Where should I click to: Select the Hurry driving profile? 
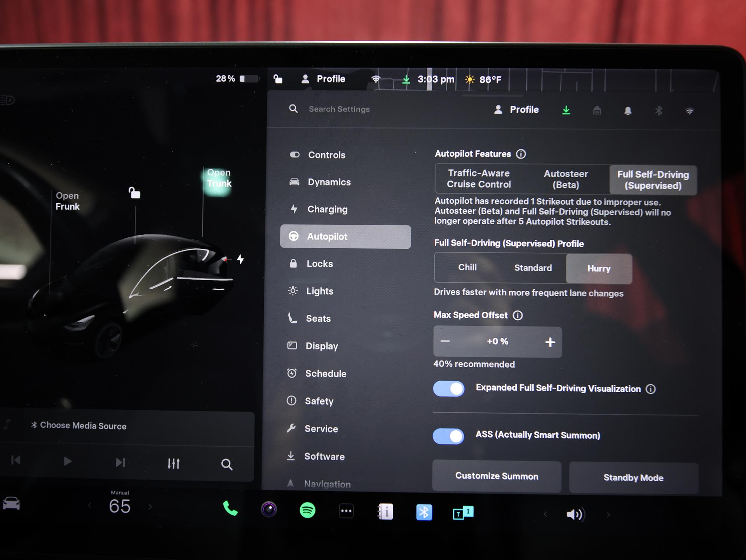pos(599,269)
